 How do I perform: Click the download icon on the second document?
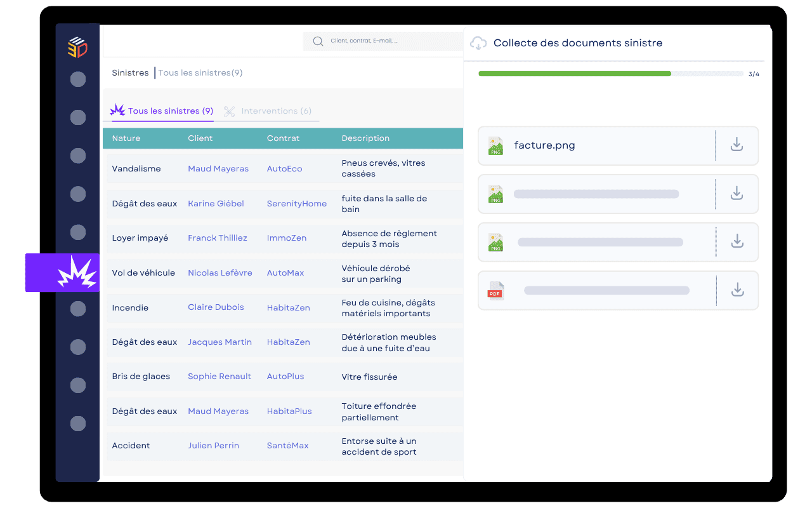point(736,194)
